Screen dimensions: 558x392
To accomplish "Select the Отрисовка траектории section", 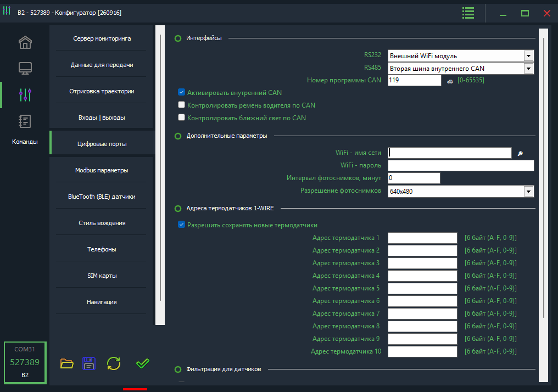I will pos(102,91).
